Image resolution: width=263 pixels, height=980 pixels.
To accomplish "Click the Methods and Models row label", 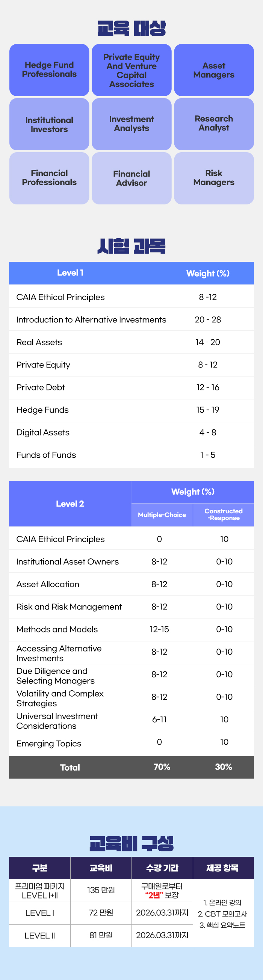I will tap(57, 629).
